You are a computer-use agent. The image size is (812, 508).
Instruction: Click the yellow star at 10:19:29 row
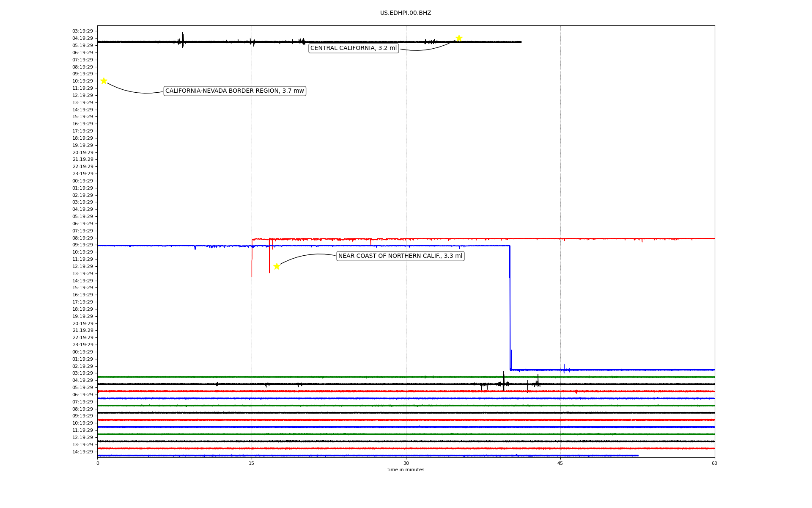tap(104, 81)
